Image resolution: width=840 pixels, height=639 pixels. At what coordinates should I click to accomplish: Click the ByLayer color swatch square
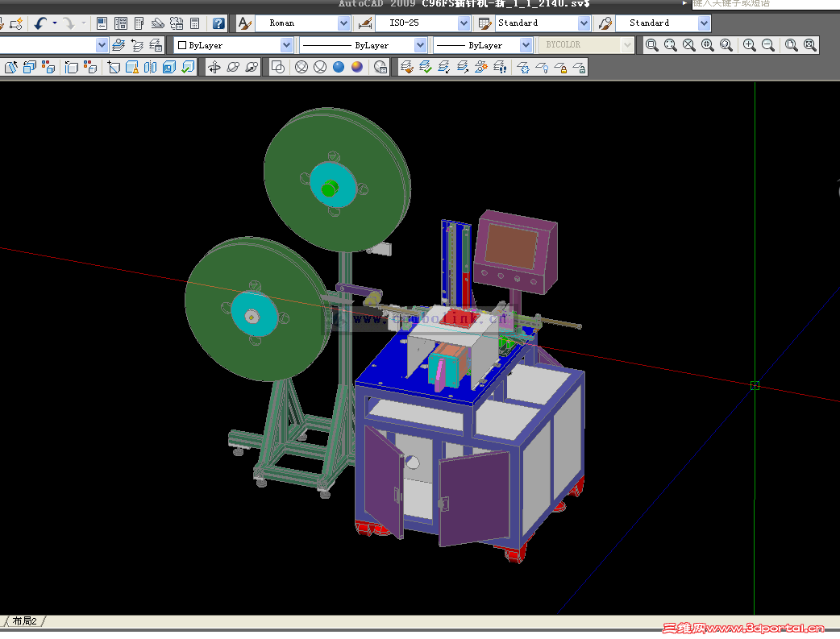point(182,45)
